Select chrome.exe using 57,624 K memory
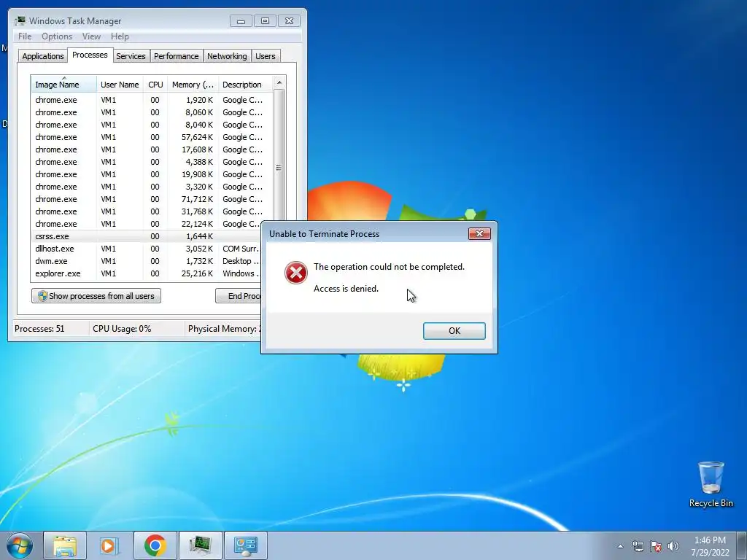The image size is (747, 560). tap(152, 137)
